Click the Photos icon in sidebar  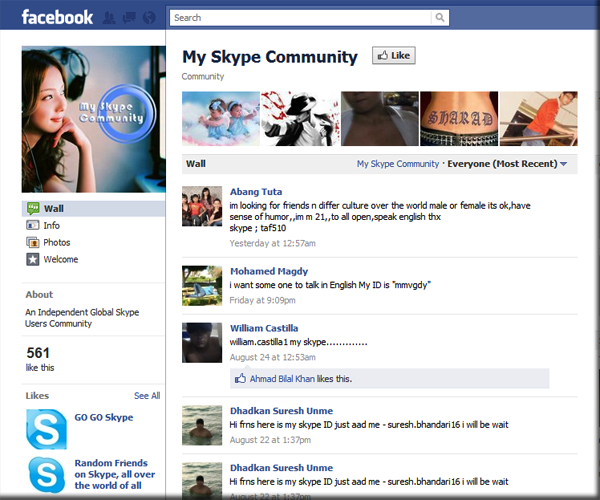(x=33, y=242)
